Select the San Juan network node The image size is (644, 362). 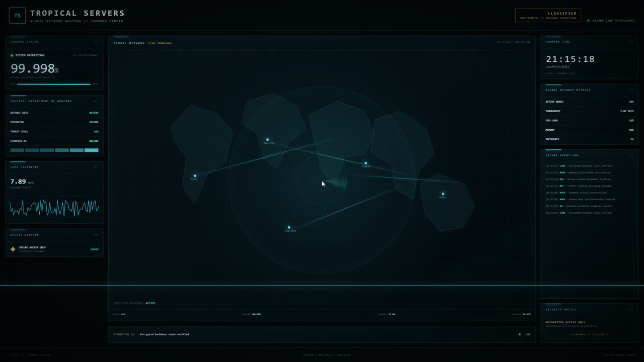pos(289,227)
